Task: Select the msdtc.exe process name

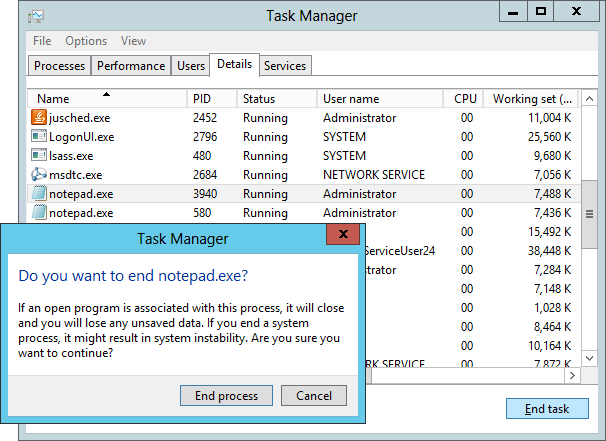Action: 76,175
